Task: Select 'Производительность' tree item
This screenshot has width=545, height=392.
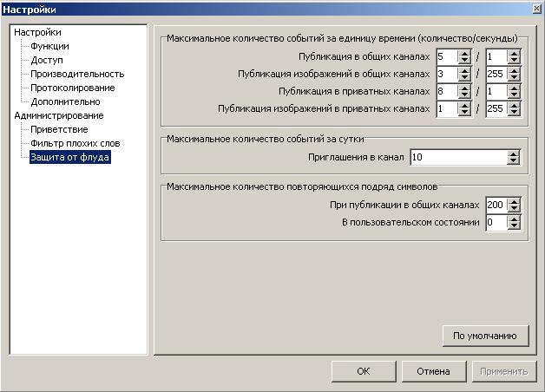Action: (x=76, y=74)
